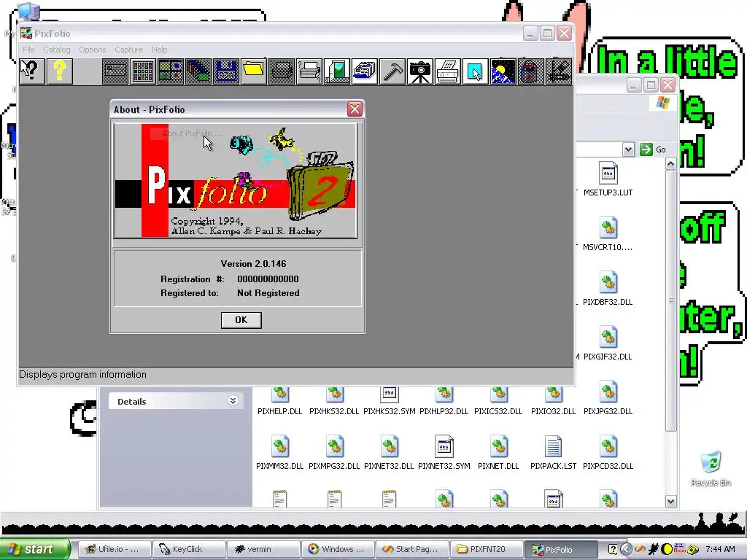Open the Capture menu
This screenshot has width=747, height=560.
point(128,50)
